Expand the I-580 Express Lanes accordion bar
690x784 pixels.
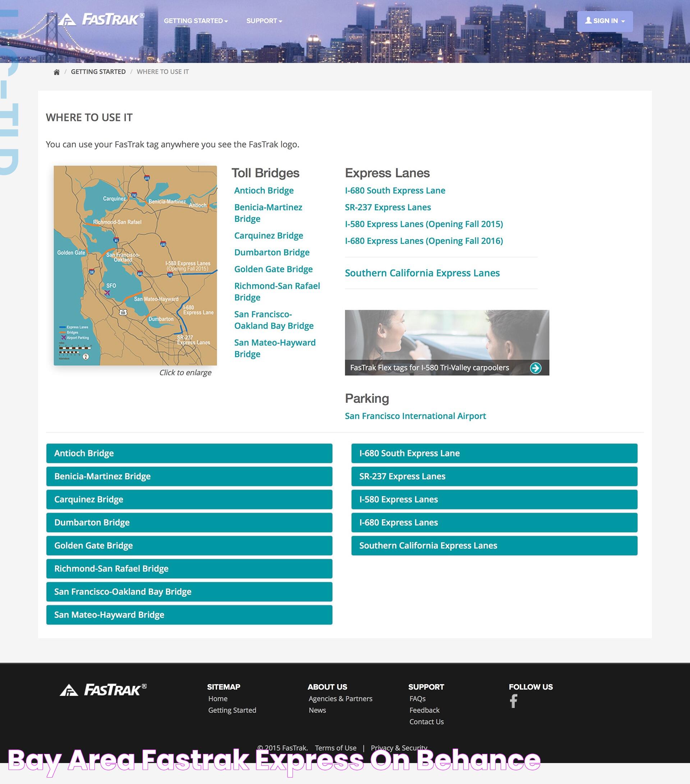pyautogui.click(x=494, y=500)
